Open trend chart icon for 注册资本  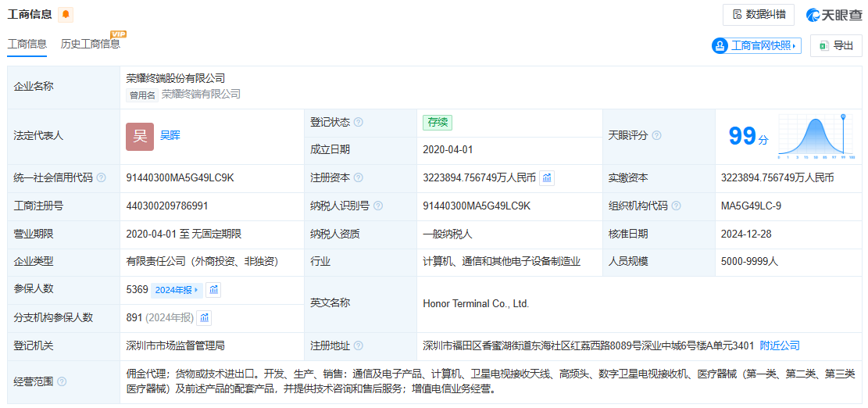point(547,177)
